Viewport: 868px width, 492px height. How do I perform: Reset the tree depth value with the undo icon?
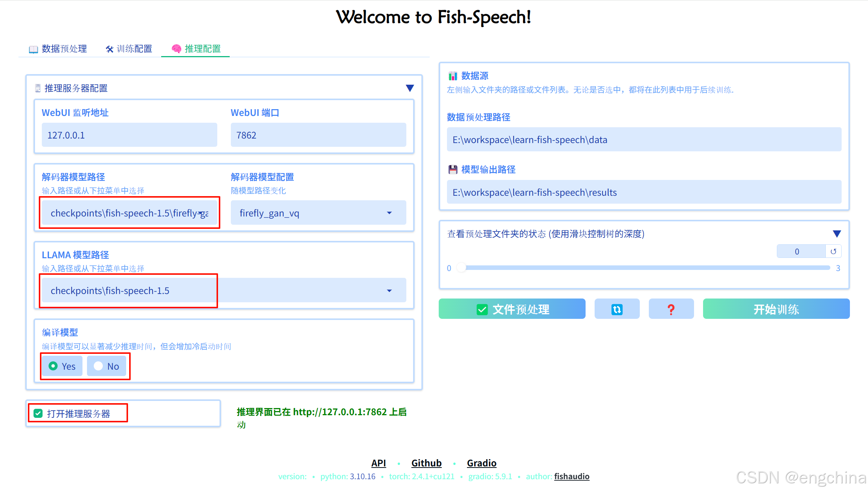(833, 251)
